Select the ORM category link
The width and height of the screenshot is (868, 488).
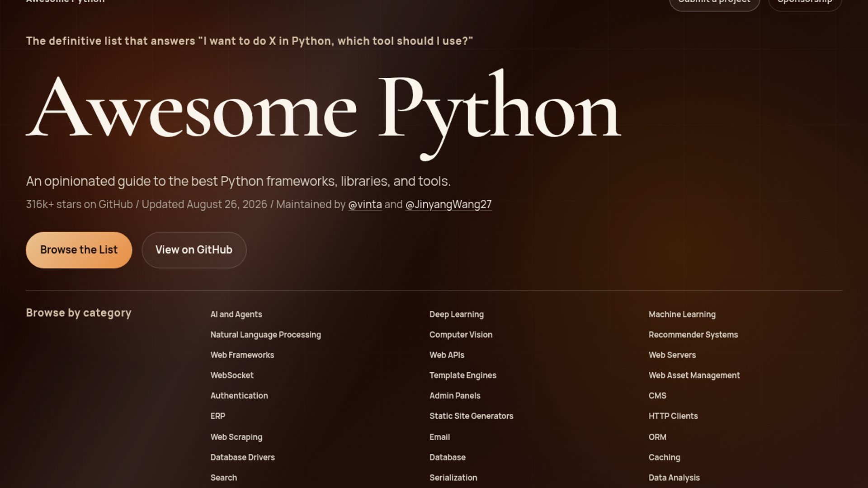coord(657,437)
